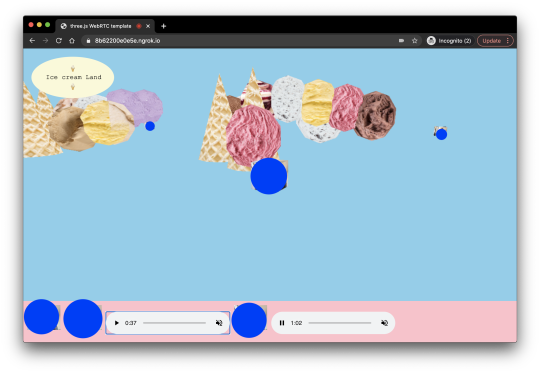This screenshot has width=540, height=373.
Task: Click the small blue circle at far right
Action: (441, 134)
